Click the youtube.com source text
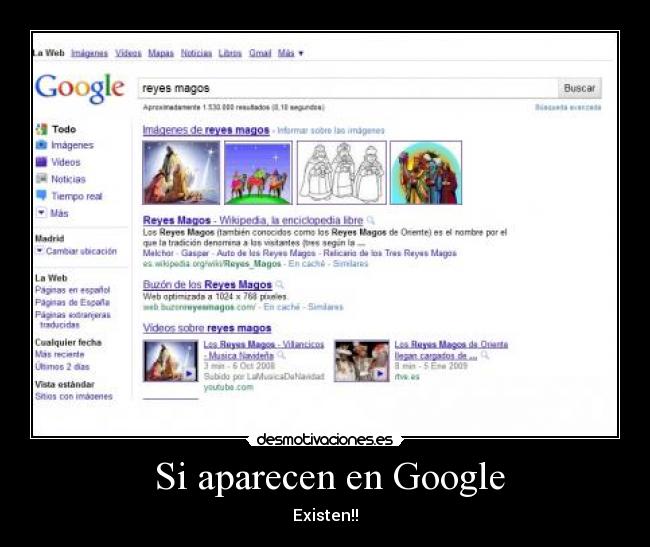The height and width of the screenshot is (547, 650). (x=228, y=387)
